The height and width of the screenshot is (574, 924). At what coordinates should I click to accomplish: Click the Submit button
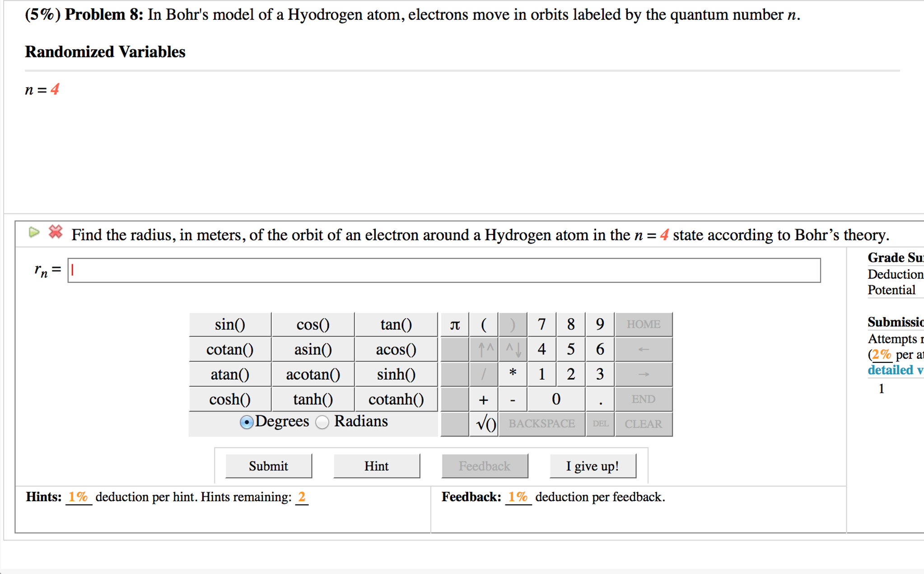tap(268, 466)
